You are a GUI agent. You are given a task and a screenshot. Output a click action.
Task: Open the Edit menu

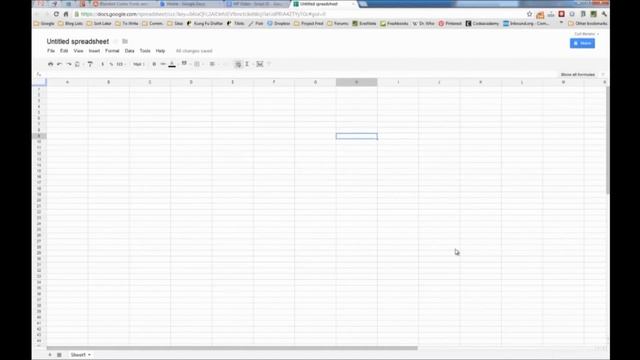pos(64,51)
